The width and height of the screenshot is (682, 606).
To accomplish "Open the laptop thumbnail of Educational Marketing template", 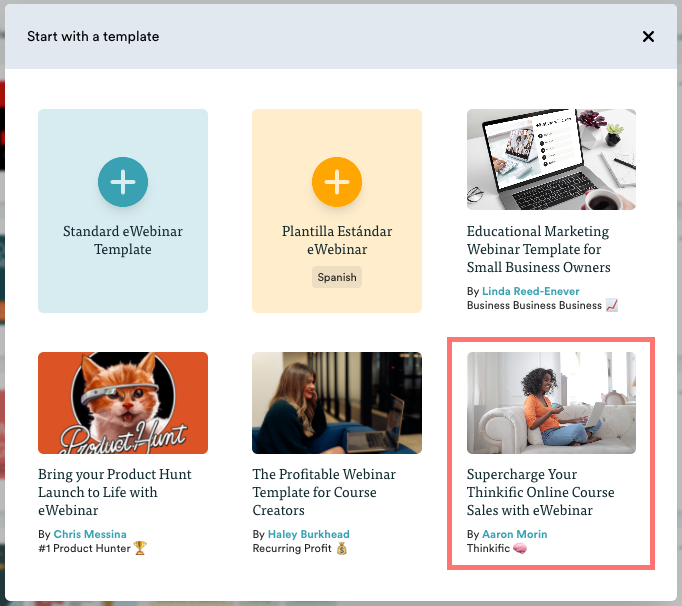I will [x=551, y=159].
